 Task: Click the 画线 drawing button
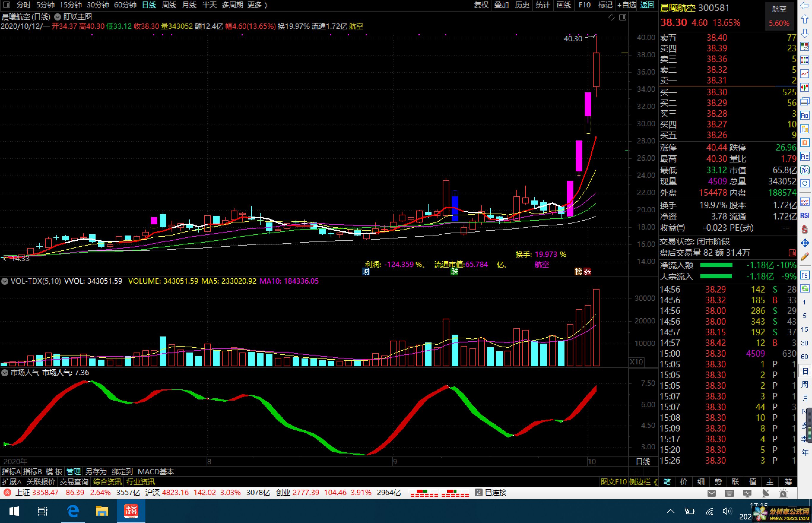pyautogui.click(x=564, y=5)
